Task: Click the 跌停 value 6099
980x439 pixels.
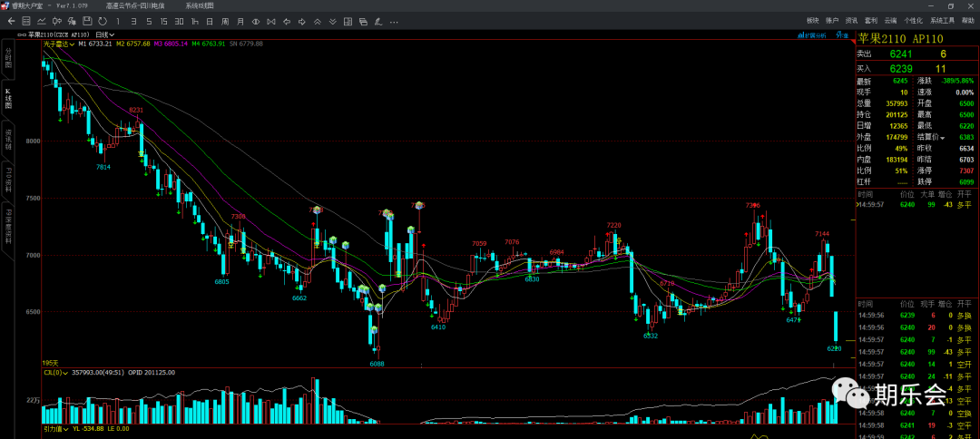Action: click(x=966, y=181)
